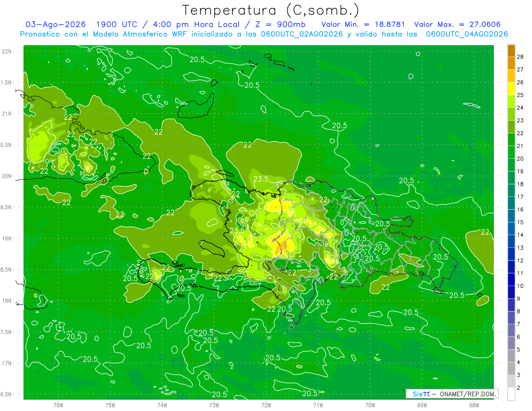Select the '03-Ago-2026' date text
This screenshot has width=532, height=411.
pyautogui.click(x=55, y=24)
